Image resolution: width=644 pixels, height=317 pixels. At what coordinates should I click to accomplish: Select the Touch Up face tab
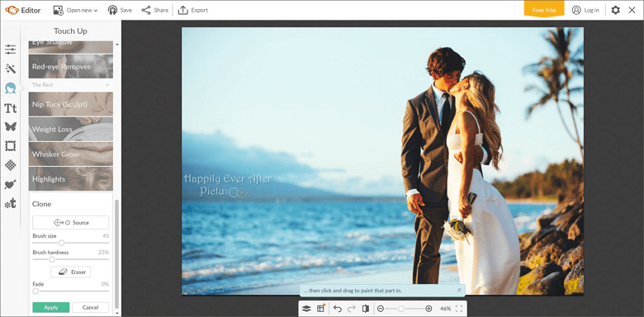10,88
